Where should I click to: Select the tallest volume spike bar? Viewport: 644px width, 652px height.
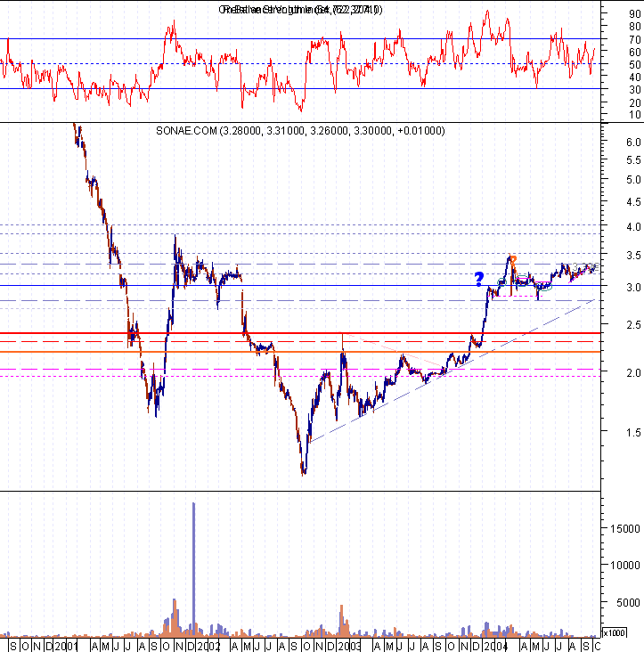194,570
